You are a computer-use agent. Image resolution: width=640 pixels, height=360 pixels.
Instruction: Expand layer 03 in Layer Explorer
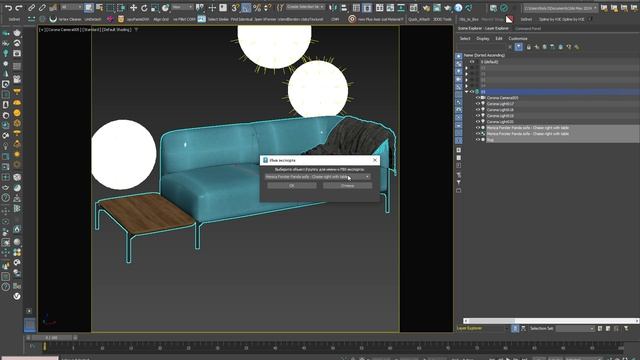tap(467, 80)
